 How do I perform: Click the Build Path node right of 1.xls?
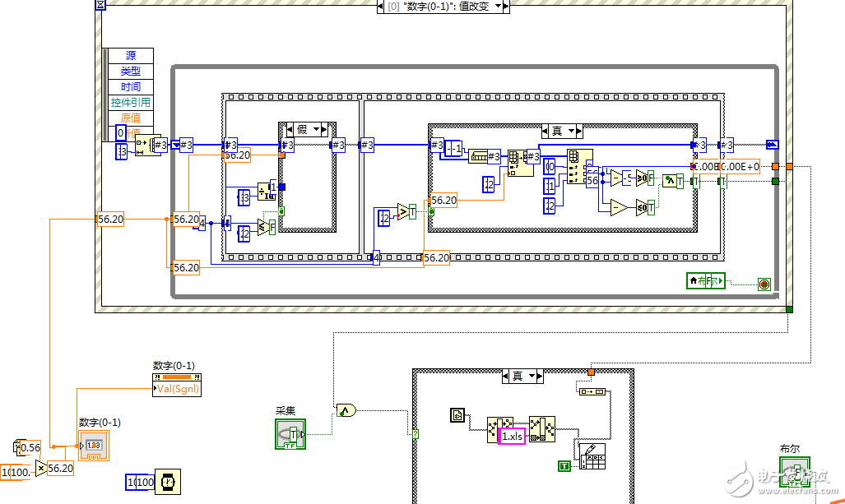click(x=542, y=429)
